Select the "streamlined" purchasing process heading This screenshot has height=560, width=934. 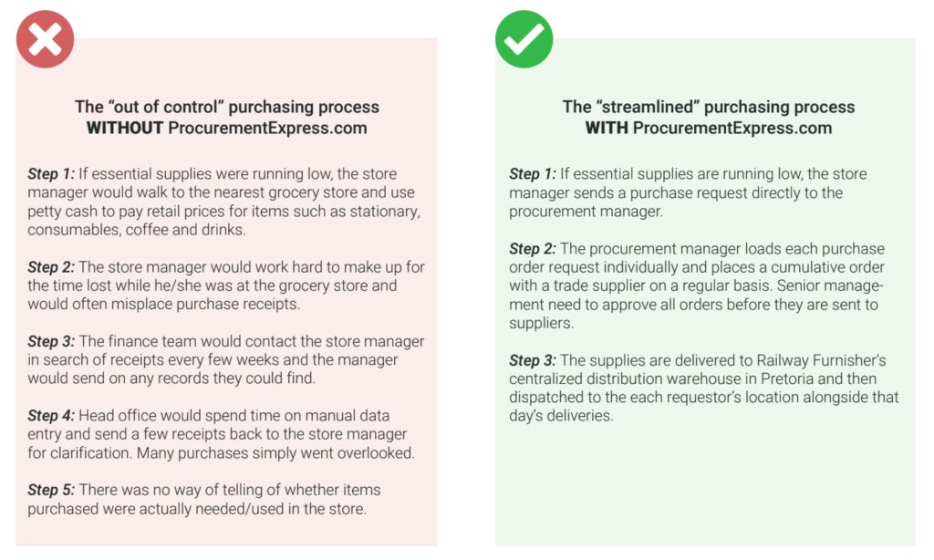[x=708, y=108]
